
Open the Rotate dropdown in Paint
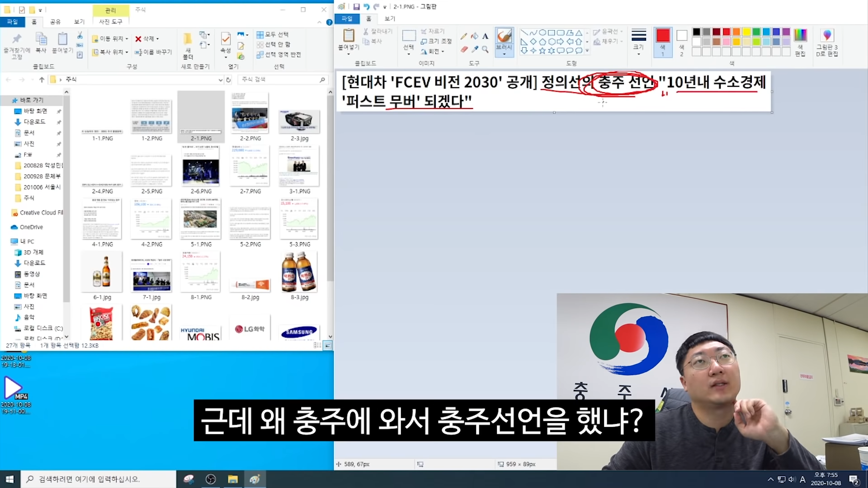coord(433,51)
